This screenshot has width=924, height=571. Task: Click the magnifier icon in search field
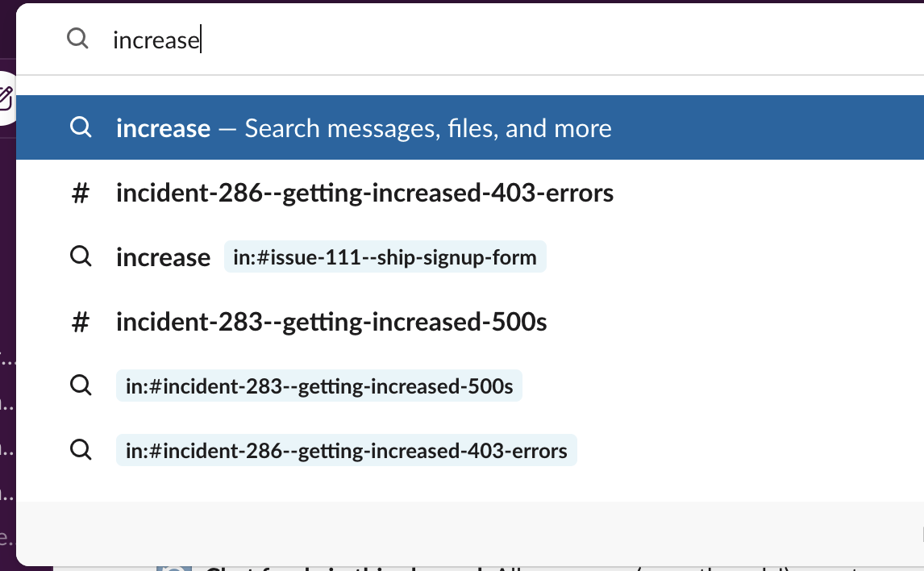click(x=77, y=39)
